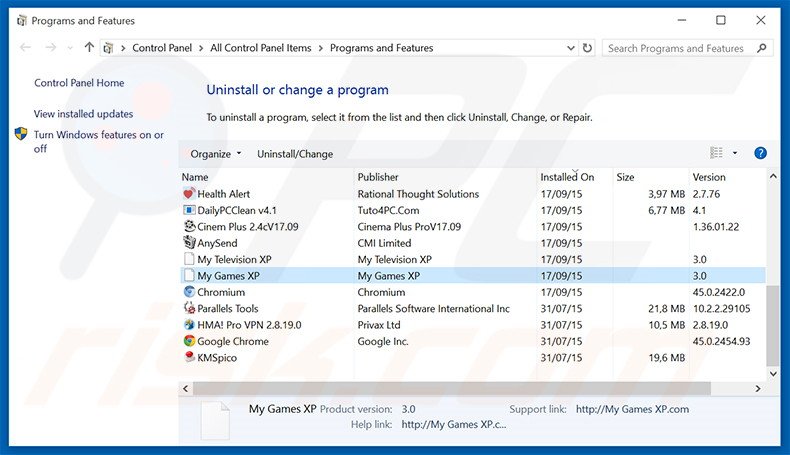790x455 pixels.
Task: Click the Google Chrome icon
Action: (189, 341)
